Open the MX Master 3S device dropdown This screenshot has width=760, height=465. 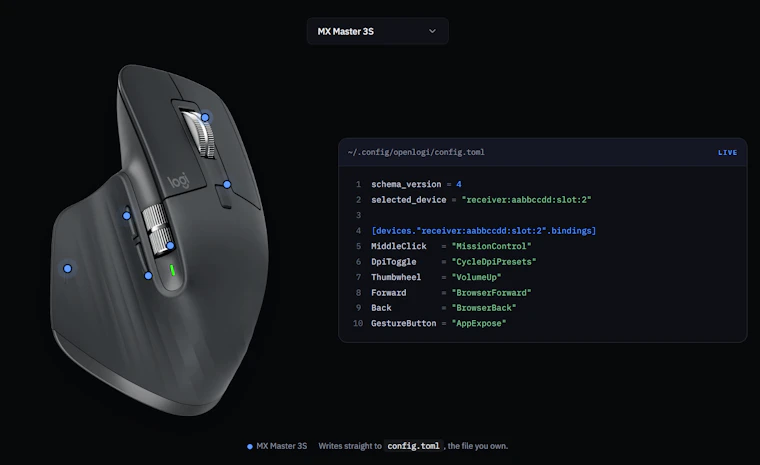(x=377, y=31)
